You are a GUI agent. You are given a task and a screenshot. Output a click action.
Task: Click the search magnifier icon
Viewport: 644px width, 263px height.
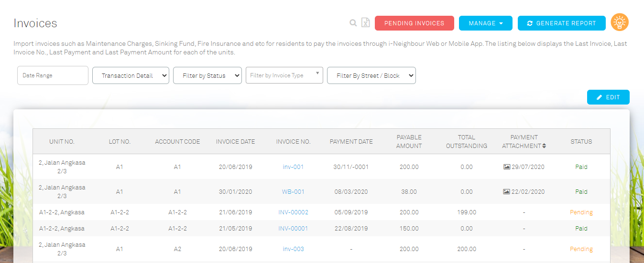[x=353, y=23]
